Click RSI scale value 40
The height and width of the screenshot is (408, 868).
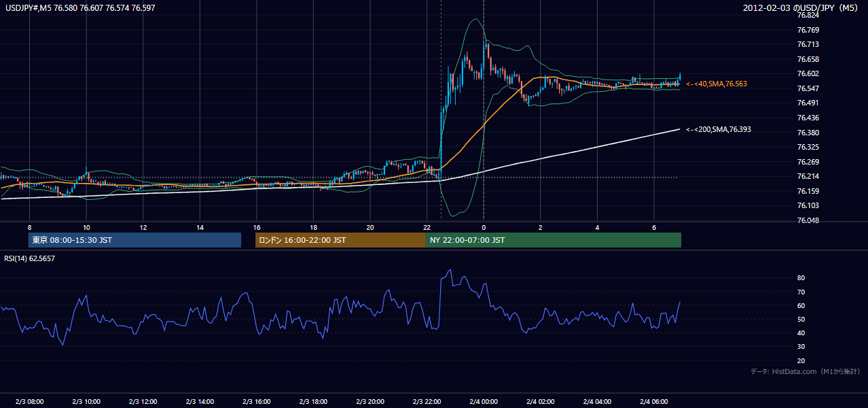(x=801, y=333)
